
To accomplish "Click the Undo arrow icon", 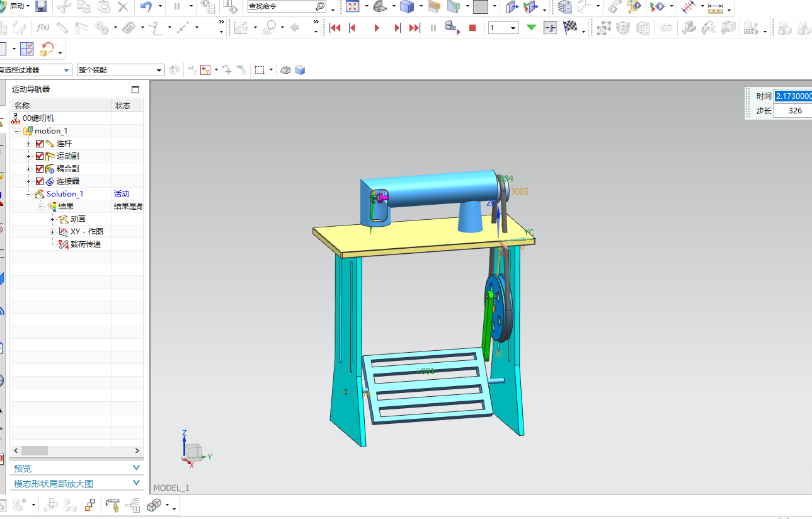I will (x=146, y=7).
